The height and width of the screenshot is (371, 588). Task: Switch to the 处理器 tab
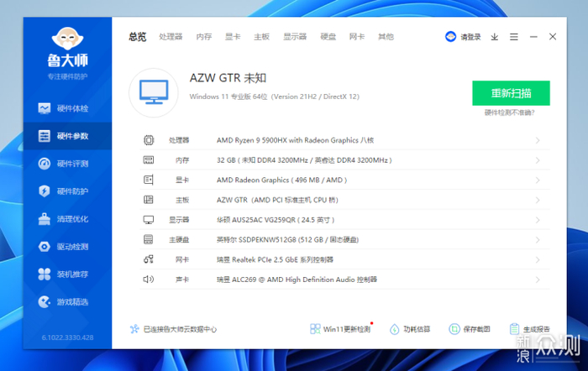[171, 37]
